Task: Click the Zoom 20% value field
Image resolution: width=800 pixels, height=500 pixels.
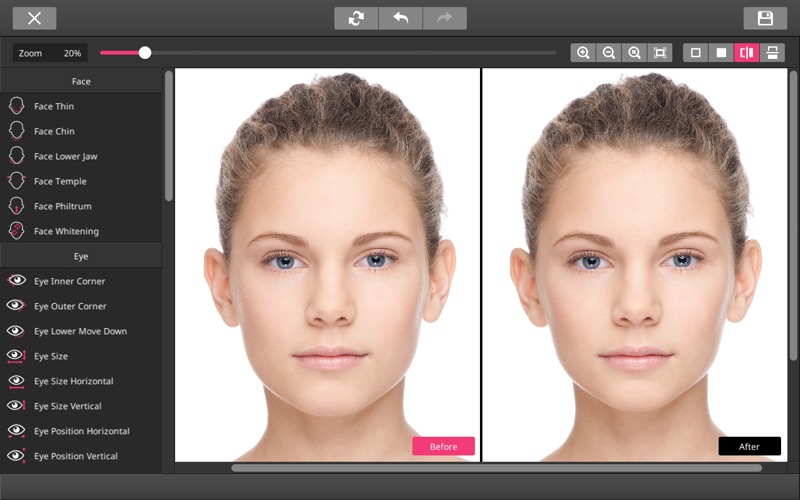Action: (50, 53)
